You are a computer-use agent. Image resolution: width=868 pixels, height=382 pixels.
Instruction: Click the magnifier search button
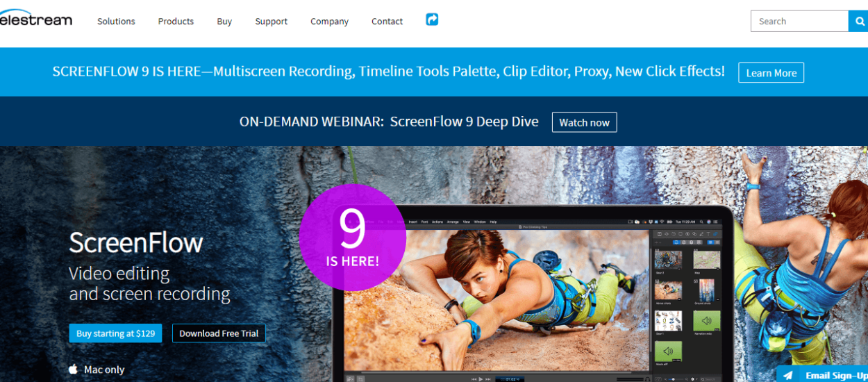[859, 22]
